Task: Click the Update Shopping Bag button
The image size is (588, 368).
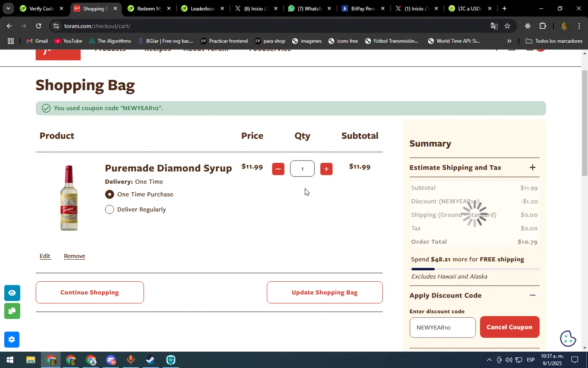Action: click(325, 292)
